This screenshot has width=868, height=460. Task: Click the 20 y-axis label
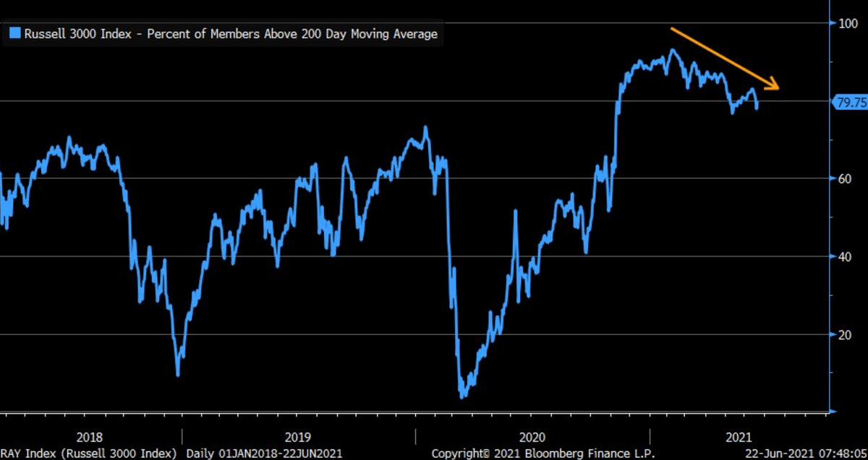[x=844, y=335]
